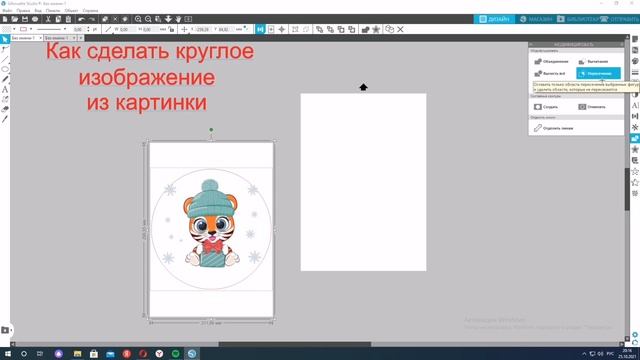This screenshot has width=640, height=360.
Task: Click the Redo arrow icon
Action: pos(92,19)
